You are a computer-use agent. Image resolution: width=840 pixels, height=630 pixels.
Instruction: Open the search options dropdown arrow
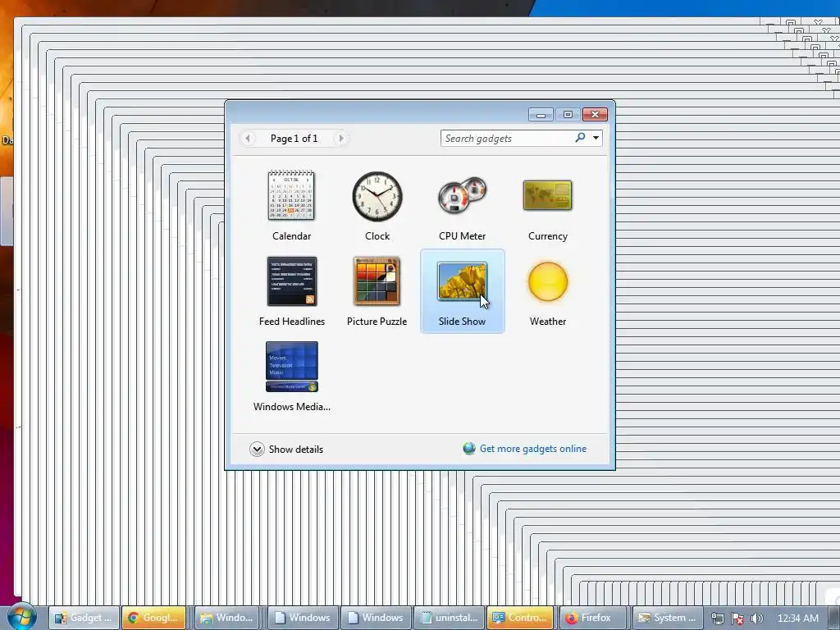click(596, 138)
